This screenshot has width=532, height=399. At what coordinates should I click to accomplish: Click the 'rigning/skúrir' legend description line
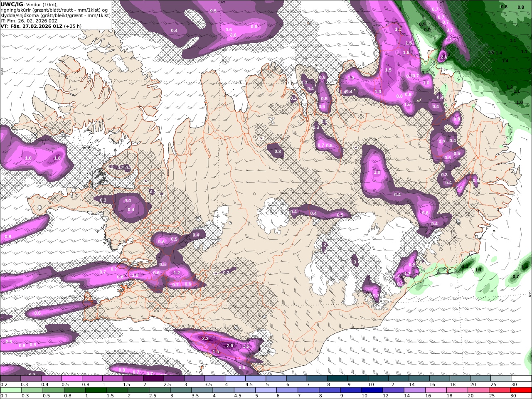[x=54, y=10]
